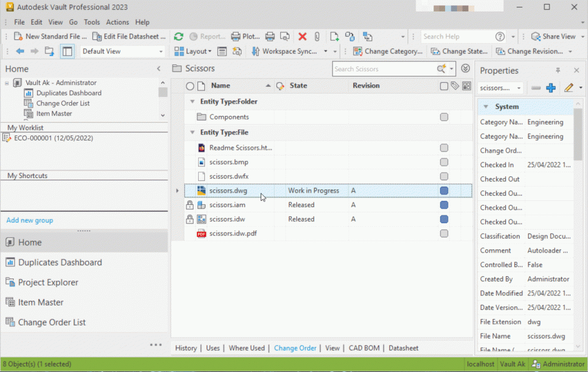Viewport: 588px width, 372px height.
Task: Collapse the Vault Ak tree node
Action: coord(7,83)
